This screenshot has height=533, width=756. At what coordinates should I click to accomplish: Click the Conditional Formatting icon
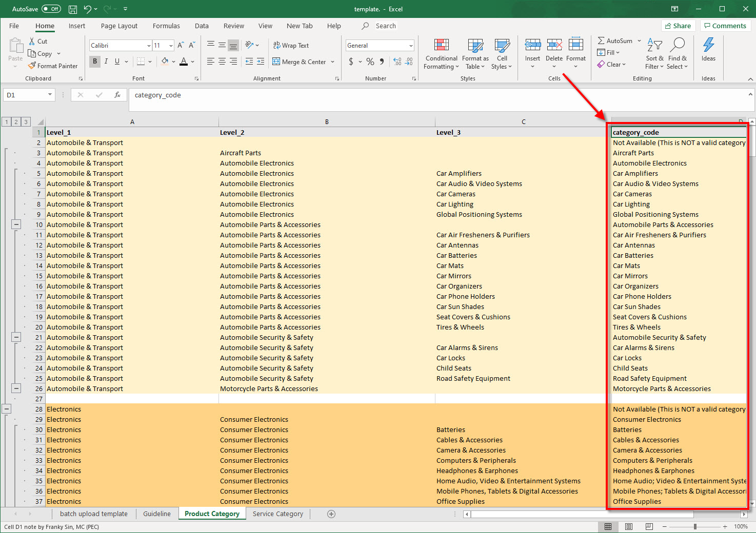click(x=441, y=45)
